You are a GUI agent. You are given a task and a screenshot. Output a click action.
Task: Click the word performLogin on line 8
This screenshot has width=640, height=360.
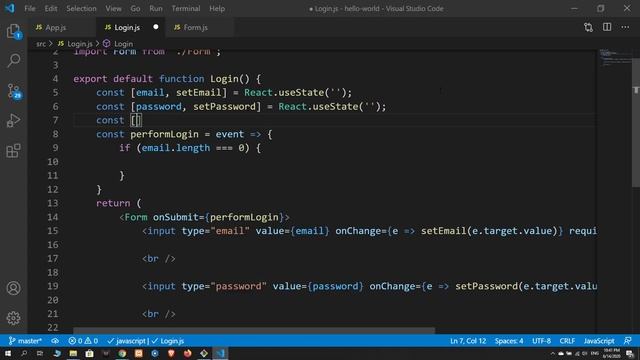click(164, 134)
